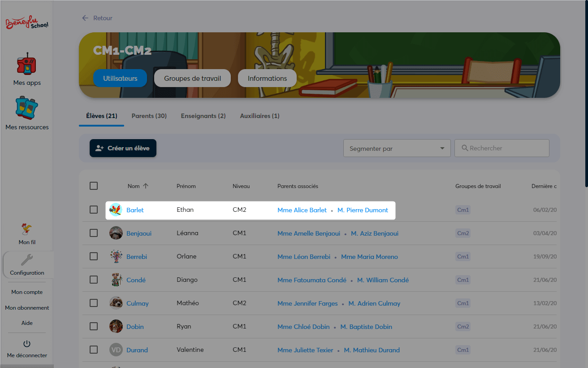Open parent link Mme Alice Barlet
Viewport: 588px width, 368px height.
(302, 210)
